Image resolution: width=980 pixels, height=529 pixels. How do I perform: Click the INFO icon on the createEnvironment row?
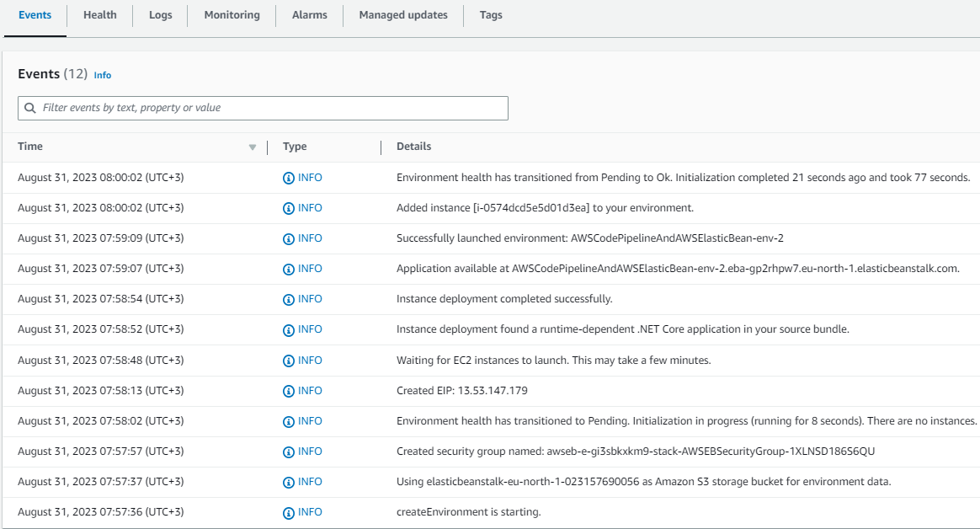coord(289,512)
